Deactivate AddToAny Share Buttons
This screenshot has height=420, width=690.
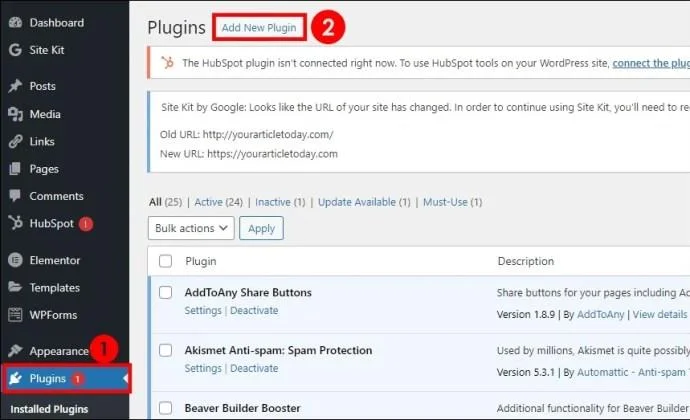(254, 310)
